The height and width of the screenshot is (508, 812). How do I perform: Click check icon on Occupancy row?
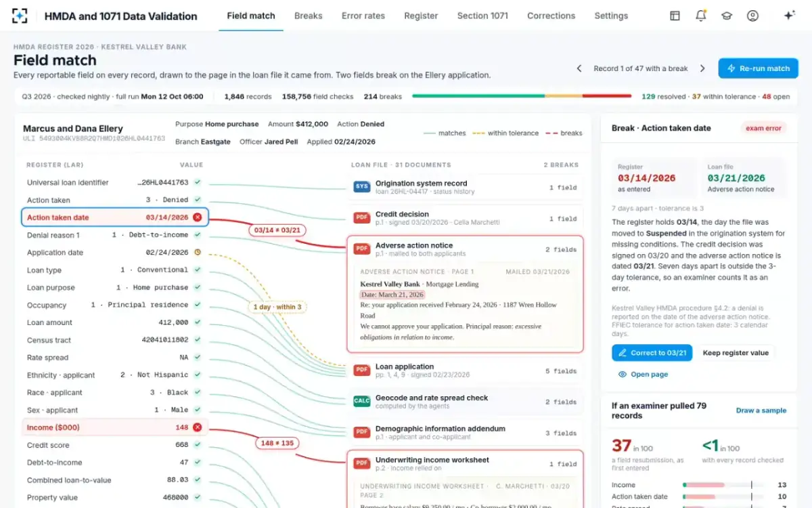coord(198,305)
